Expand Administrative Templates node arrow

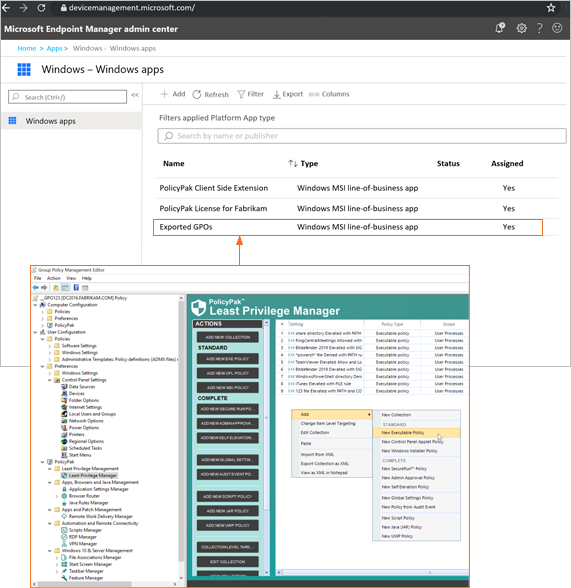49,360
